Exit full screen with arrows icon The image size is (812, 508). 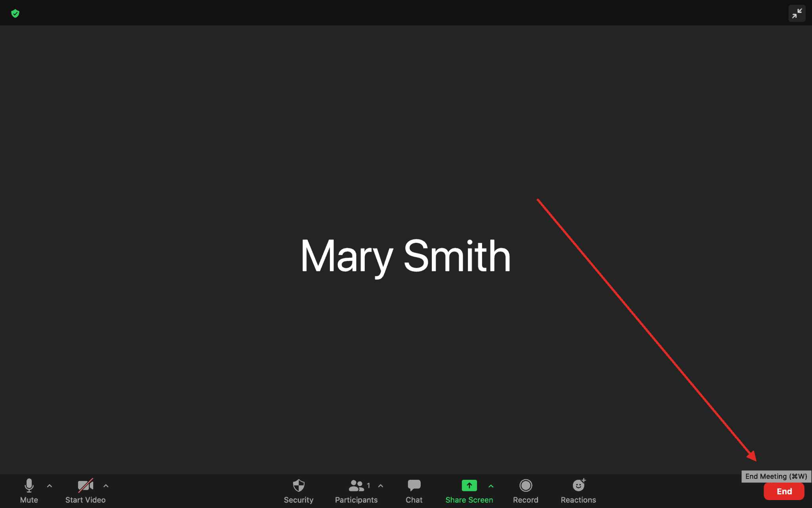(x=797, y=13)
